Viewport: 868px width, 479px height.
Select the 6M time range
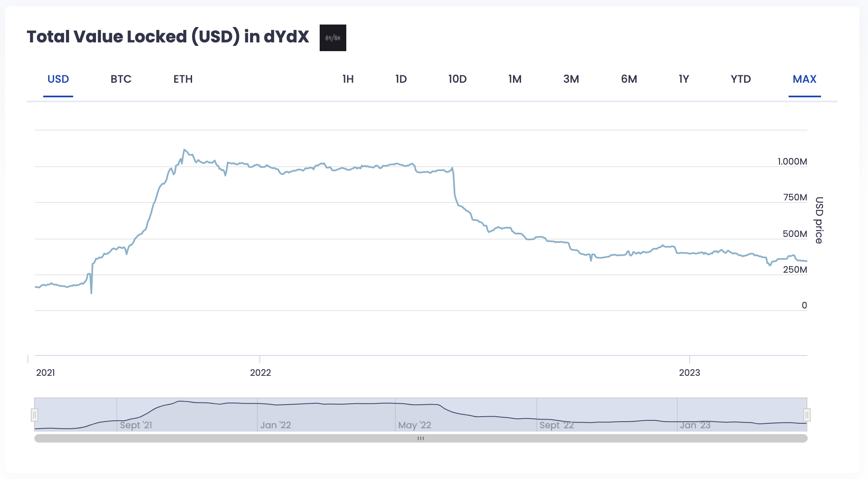[629, 79]
